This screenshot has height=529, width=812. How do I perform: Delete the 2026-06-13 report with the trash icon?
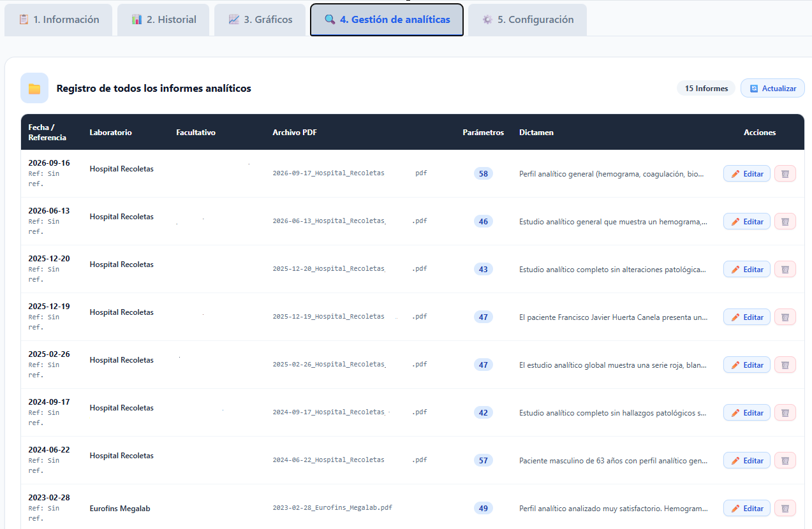point(785,222)
